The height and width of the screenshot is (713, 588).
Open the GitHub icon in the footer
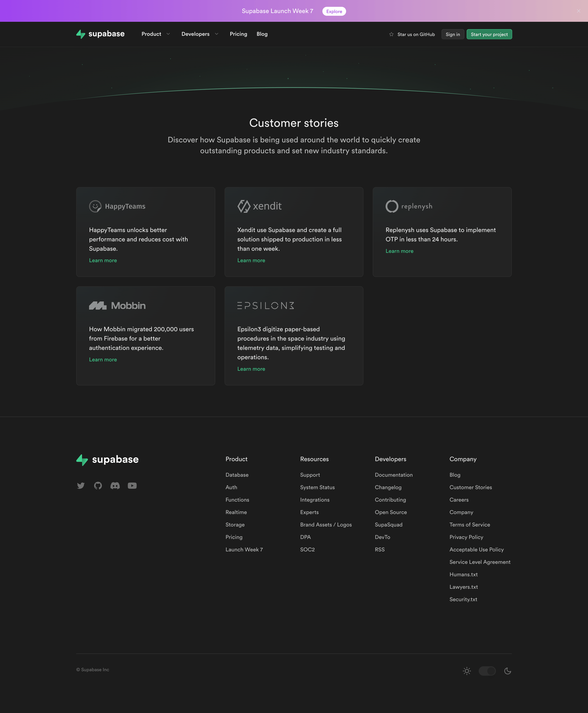[x=98, y=486]
